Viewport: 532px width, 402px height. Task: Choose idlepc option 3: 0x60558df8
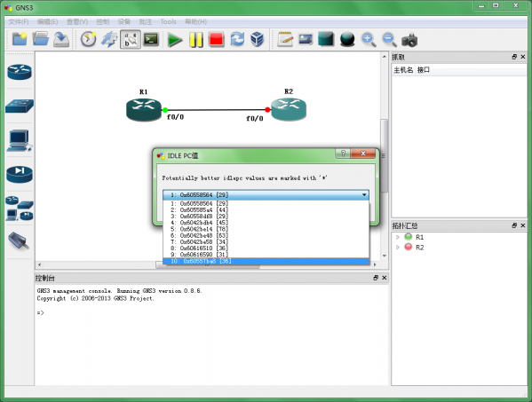(266, 217)
